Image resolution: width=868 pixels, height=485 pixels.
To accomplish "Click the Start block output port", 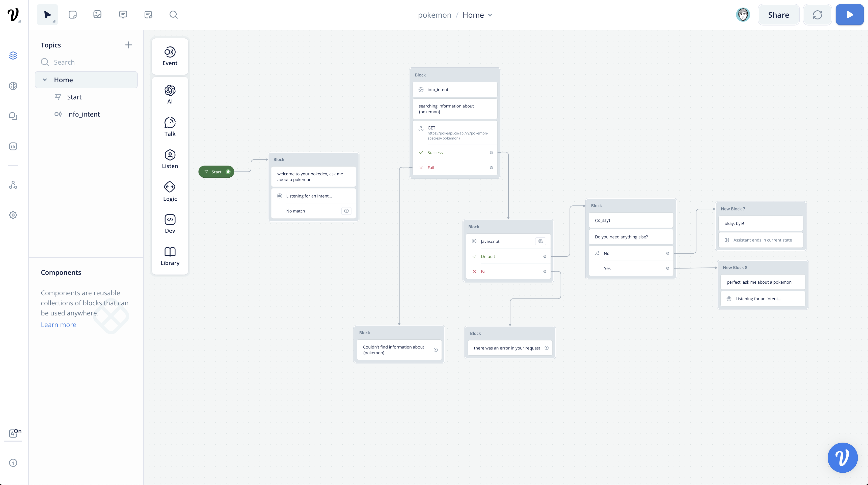I will (228, 172).
